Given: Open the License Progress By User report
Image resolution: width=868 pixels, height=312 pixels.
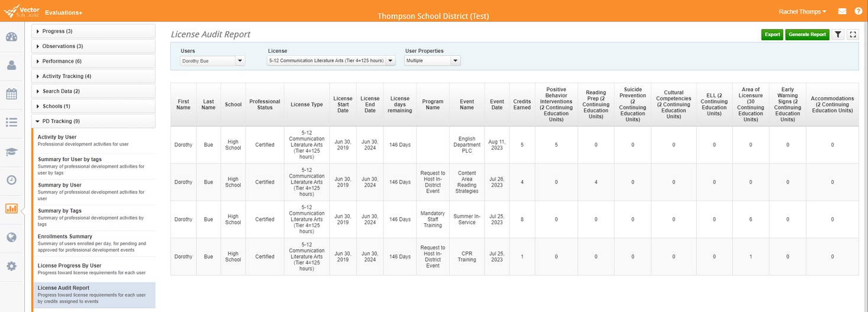Looking at the screenshot, I should (95, 269).
